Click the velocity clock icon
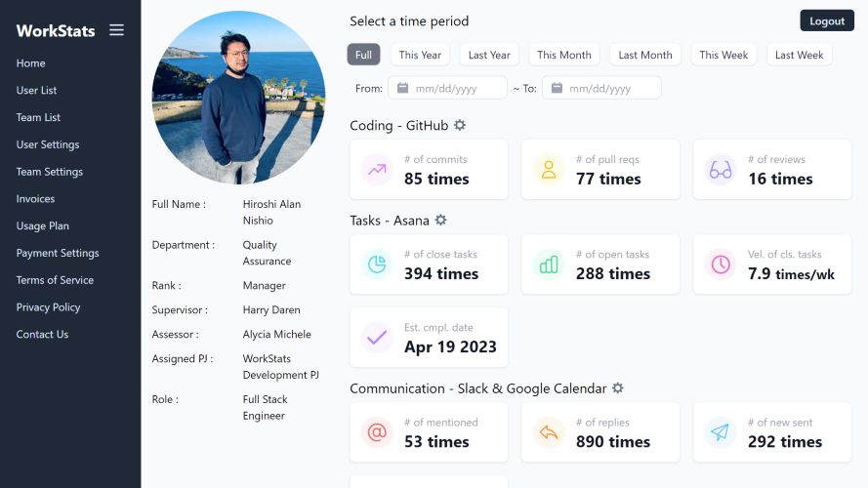Image resolution: width=868 pixels, height=488 pixels. (x=721, y=264)
